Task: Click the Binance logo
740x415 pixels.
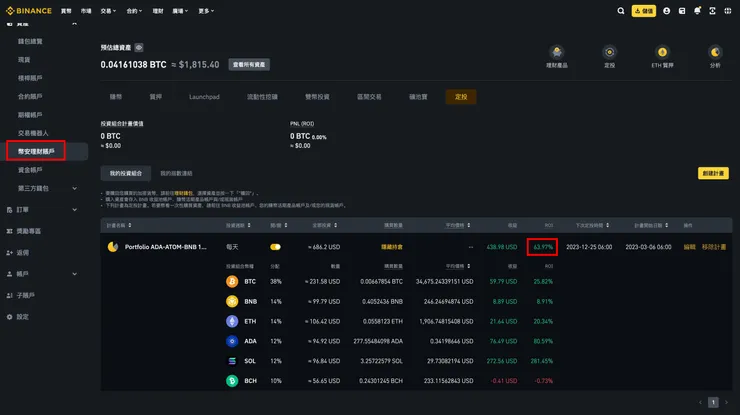Action: pyautogui.click(x=29, y=11)
